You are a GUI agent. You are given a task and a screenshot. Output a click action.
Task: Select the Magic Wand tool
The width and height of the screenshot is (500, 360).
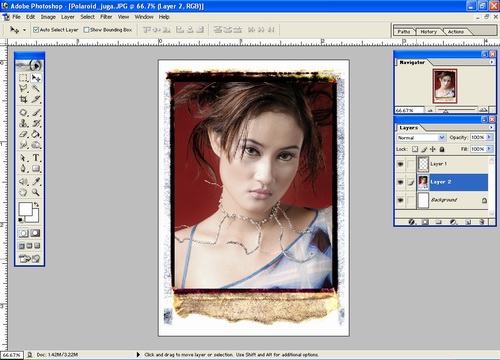(36, 88)
